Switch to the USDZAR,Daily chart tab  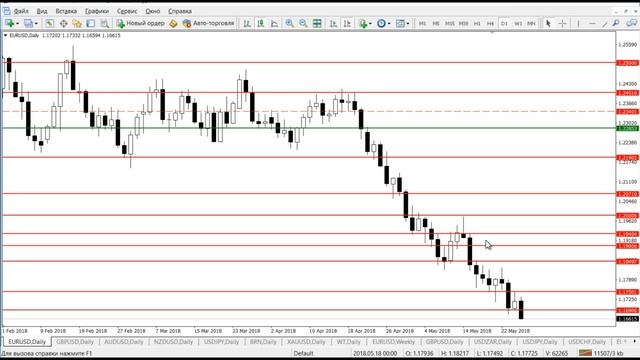(493, 342)
